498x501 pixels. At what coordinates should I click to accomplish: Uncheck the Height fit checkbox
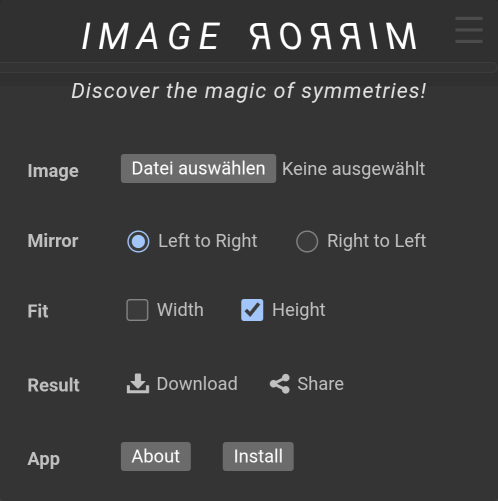point(252,310)
